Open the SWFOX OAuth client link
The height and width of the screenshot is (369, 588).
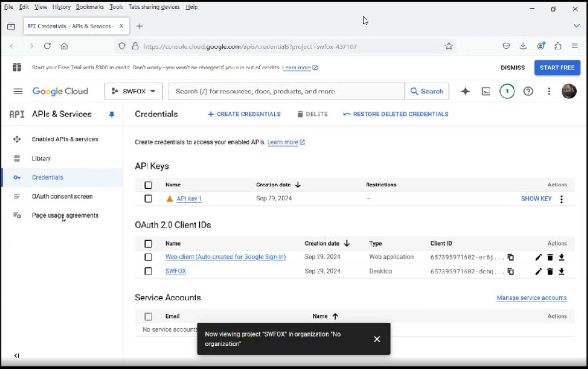[x=175, y=271]
